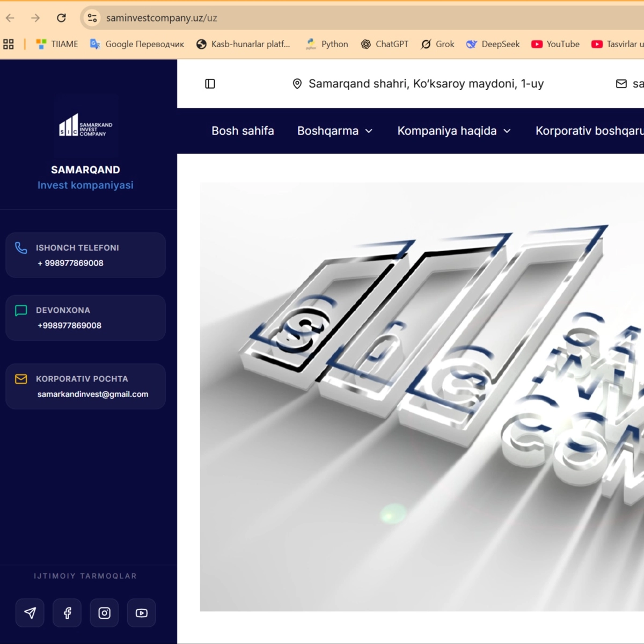644x644 pixels.
Task: Go to Bosh sahifa menu item
Action: point(243,131)
